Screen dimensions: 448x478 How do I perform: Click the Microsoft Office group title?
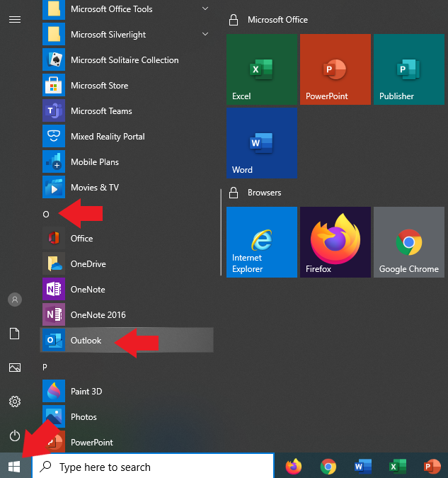(x=277, y=20)
